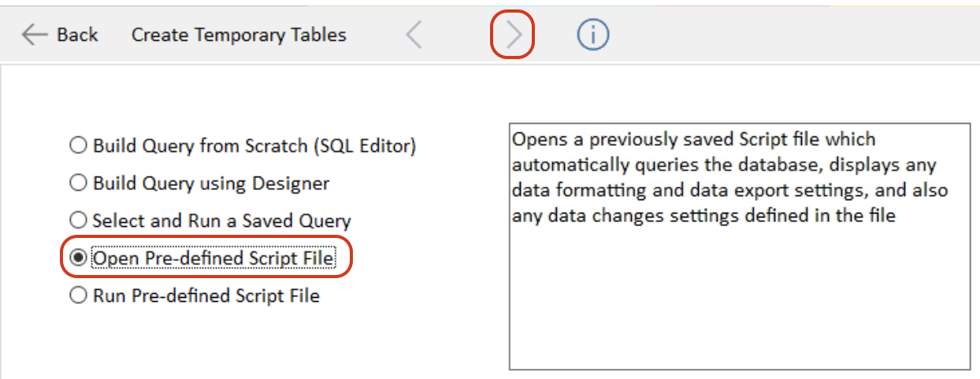Open the info circle icon

[593, 35]
